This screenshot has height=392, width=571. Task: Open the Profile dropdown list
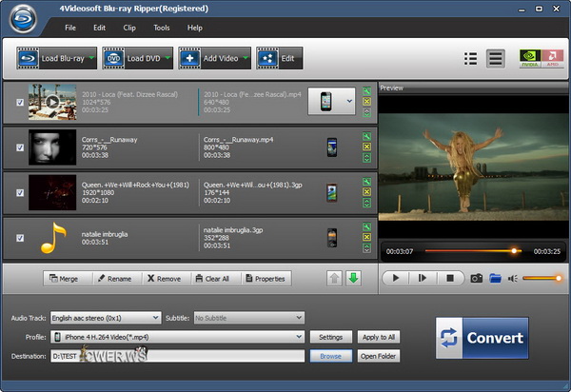pos(299,337)
